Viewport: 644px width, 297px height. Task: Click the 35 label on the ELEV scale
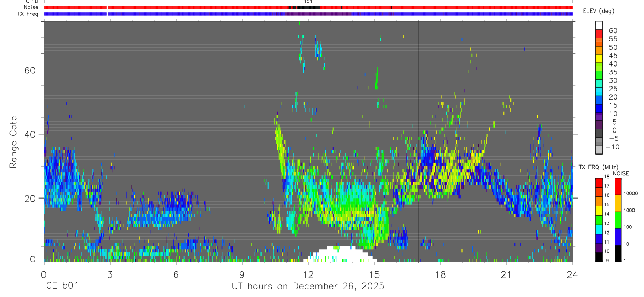pyautogui.click(x=613, y=72)
